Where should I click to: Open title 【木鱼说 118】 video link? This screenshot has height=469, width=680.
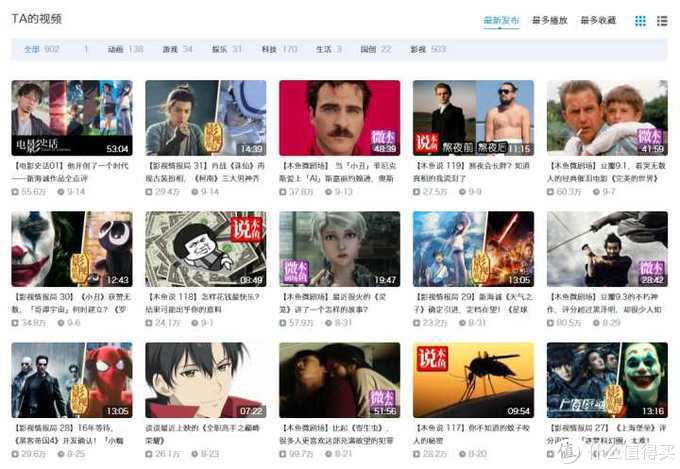[x=202, y=303]
